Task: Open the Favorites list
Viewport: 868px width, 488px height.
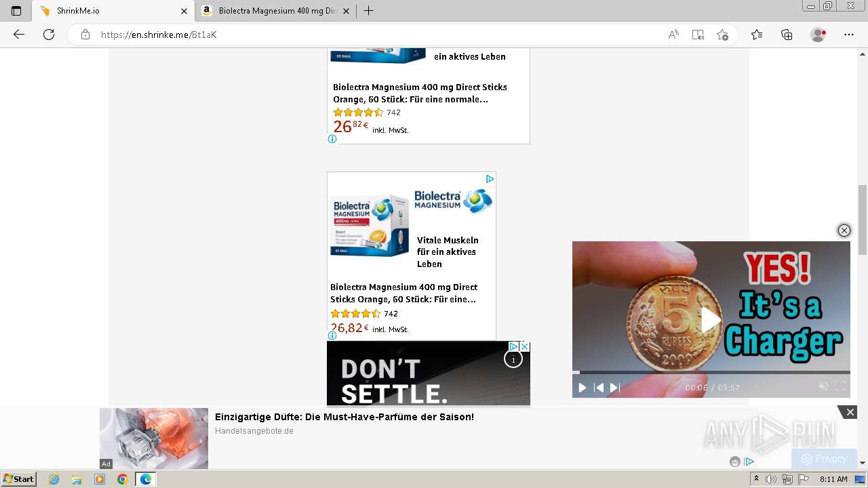Action: (757, 35)
